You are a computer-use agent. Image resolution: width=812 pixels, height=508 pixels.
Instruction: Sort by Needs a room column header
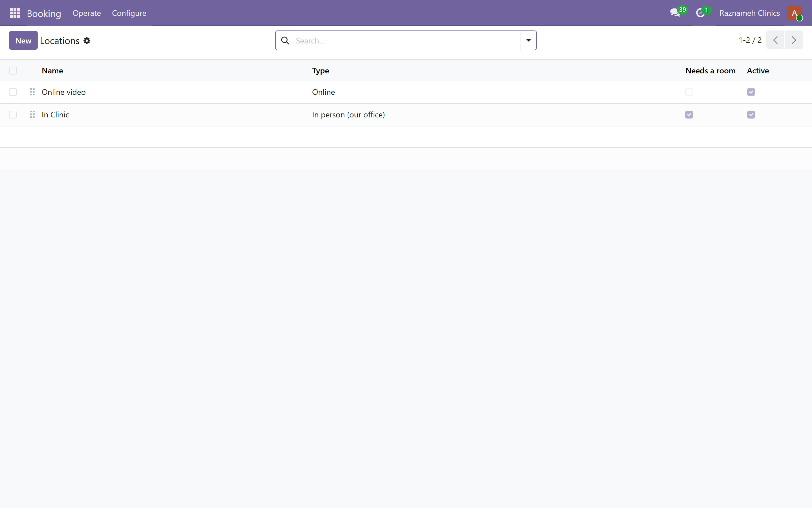click(710, 71)
